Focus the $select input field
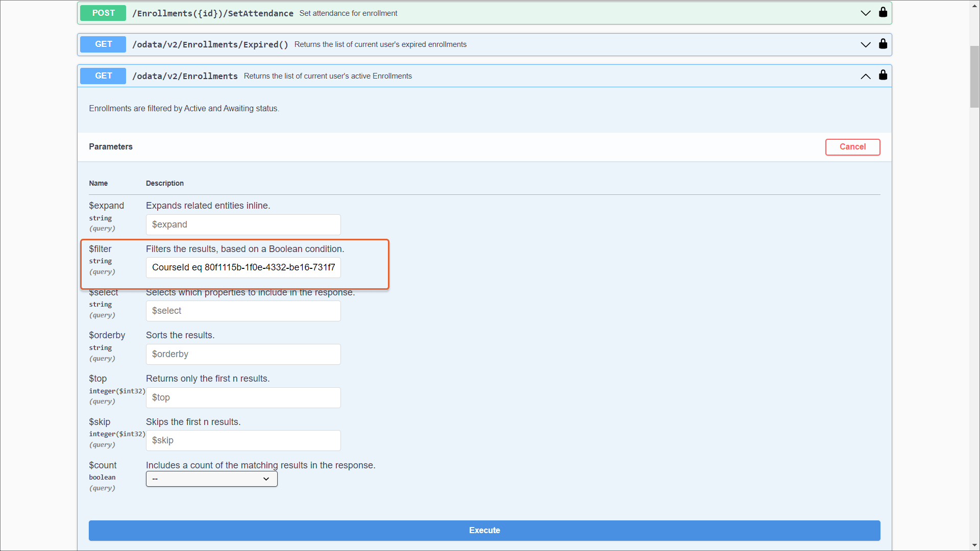Viewport: 980px width, 551px height. coord(243,311)
